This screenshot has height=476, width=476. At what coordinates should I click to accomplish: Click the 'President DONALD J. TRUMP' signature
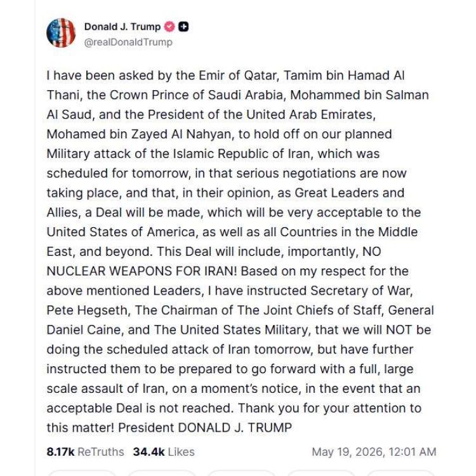click(205, 428)
